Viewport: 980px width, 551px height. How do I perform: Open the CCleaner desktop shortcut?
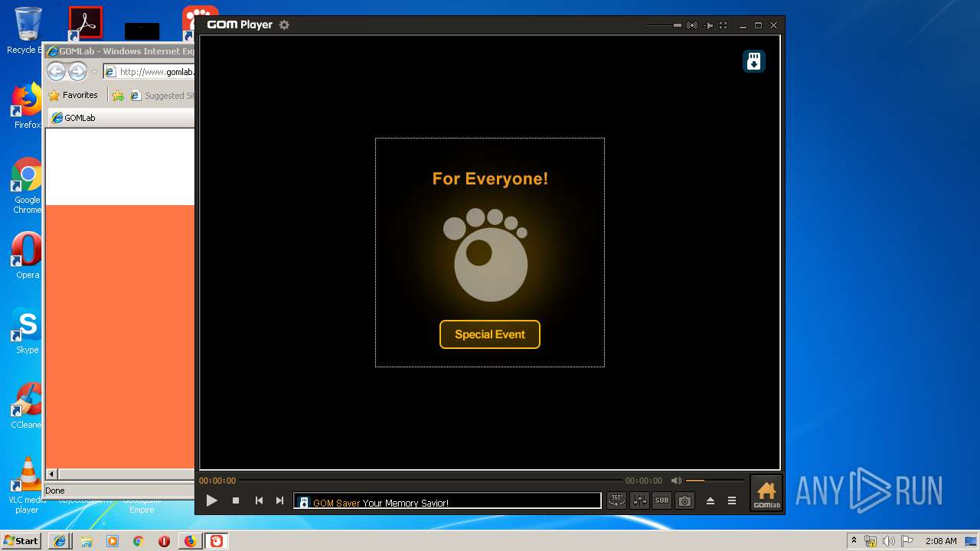pyautogui.click(x=27, y=406)
